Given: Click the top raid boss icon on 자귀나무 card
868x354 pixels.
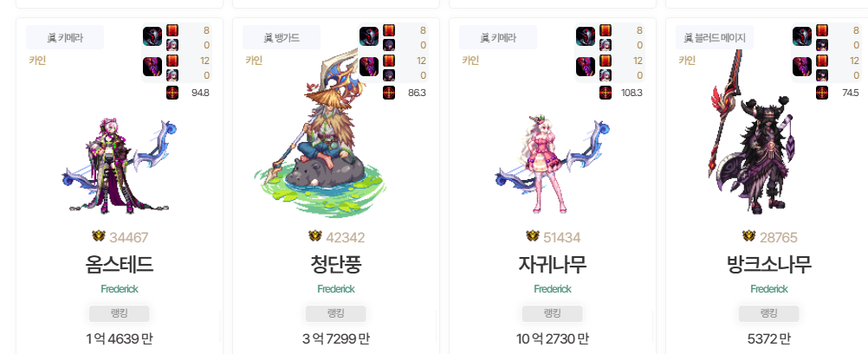Looking at the screenshot, I should coord(585,36).
